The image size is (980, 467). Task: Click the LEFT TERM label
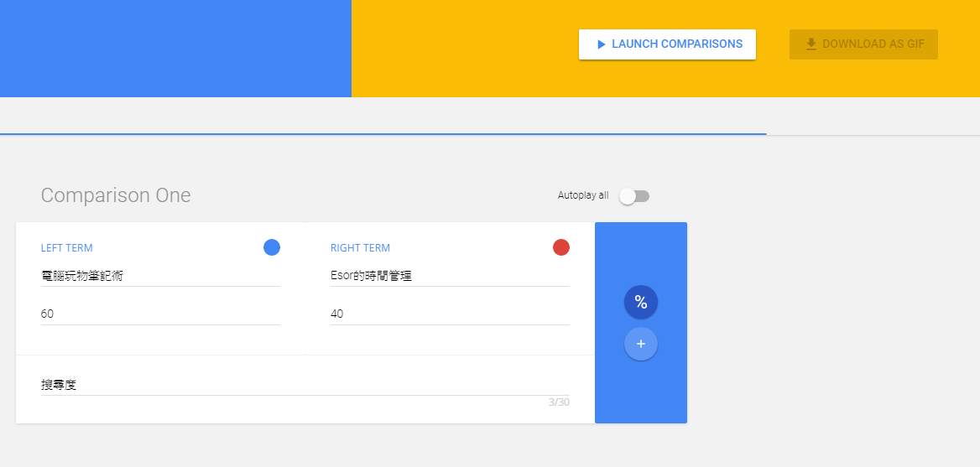click(66, 248)
